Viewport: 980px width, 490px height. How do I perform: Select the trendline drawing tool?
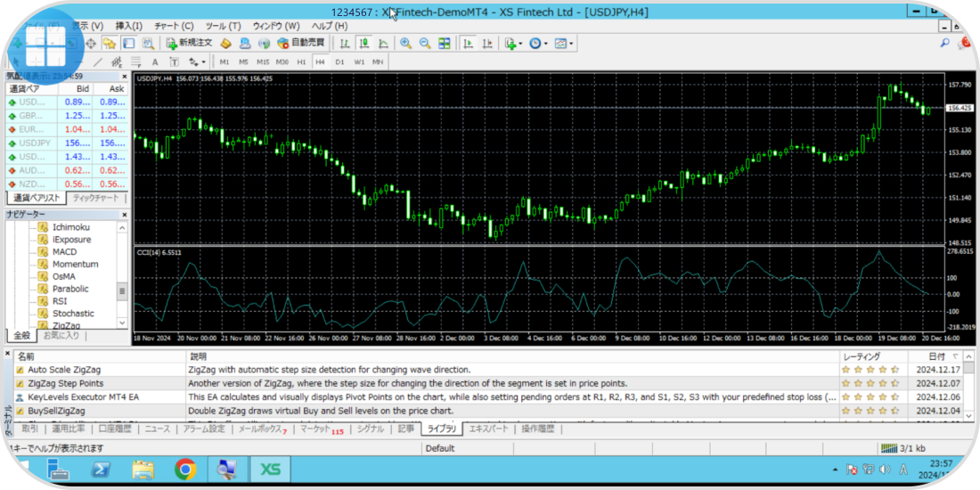97,61
